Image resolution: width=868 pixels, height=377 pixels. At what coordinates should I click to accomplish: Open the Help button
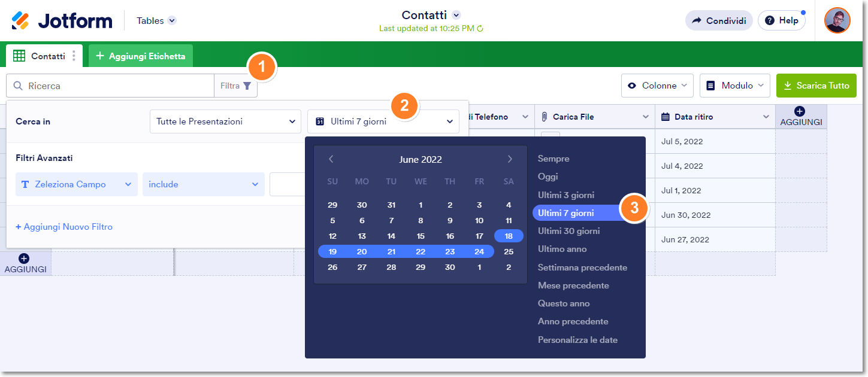pos(782,20)
